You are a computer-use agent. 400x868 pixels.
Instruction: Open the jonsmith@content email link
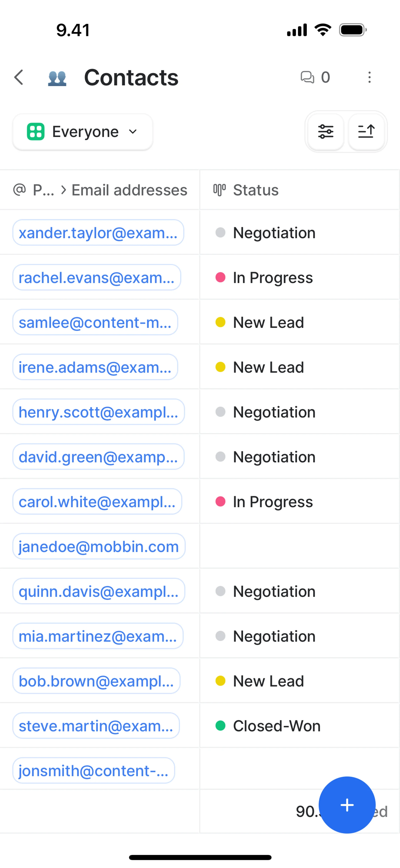coord(94,771)
